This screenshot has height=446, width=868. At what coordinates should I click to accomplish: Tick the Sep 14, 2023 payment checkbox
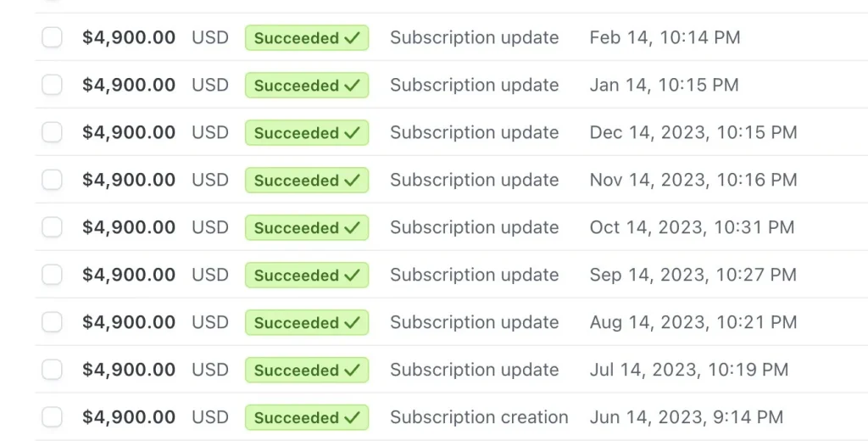52,275
